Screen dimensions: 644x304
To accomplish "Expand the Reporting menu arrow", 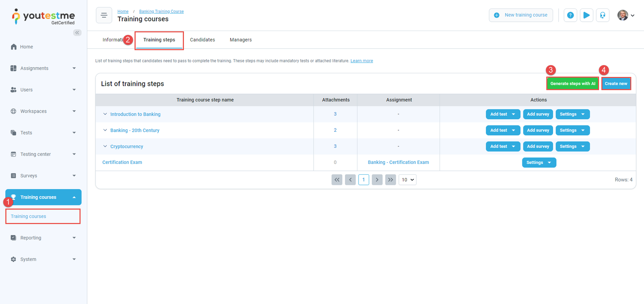I will coord(74,238).
